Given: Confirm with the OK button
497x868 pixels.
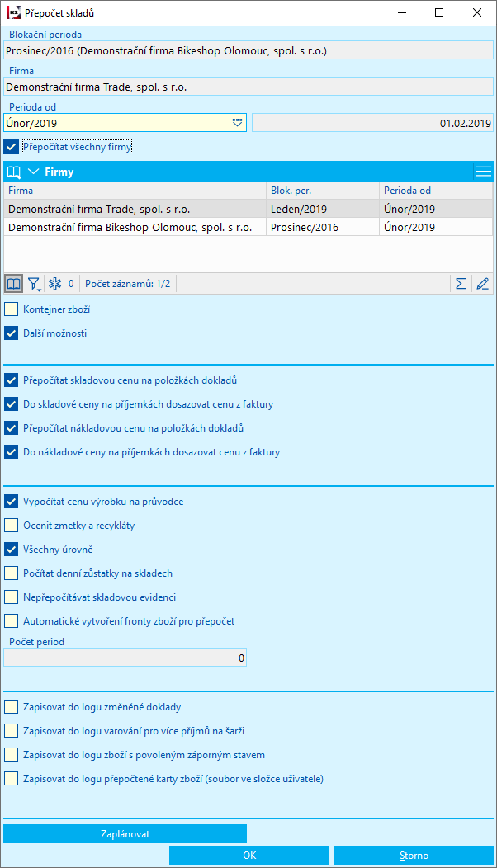Looking at the screenshot, I should coord(249,856).
